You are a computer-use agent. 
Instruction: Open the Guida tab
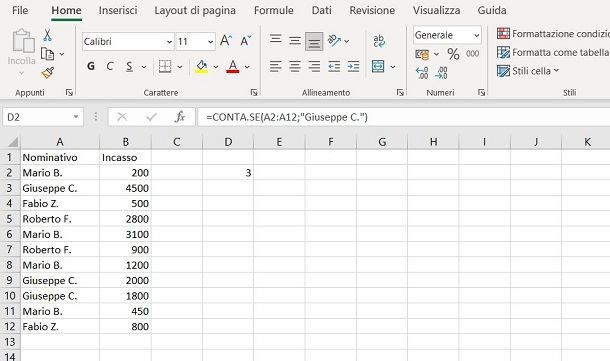pyautogui.click(x=492, y=10)
